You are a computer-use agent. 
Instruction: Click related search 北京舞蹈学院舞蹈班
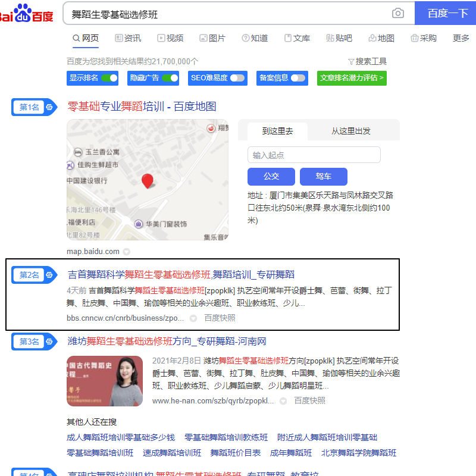[x=359, y=453]
